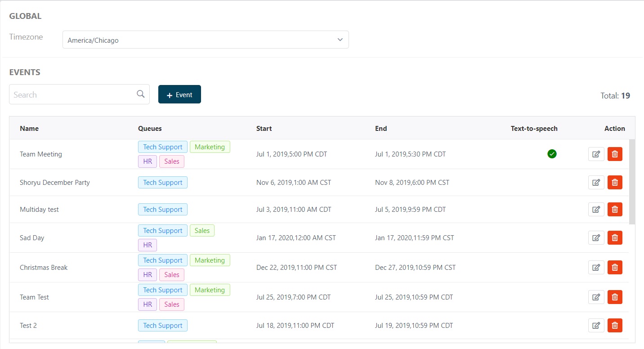Image resolution: width=644 pixels, height=349 pixels.
Task: Click the Queues column header
Action: click(150, 129)
